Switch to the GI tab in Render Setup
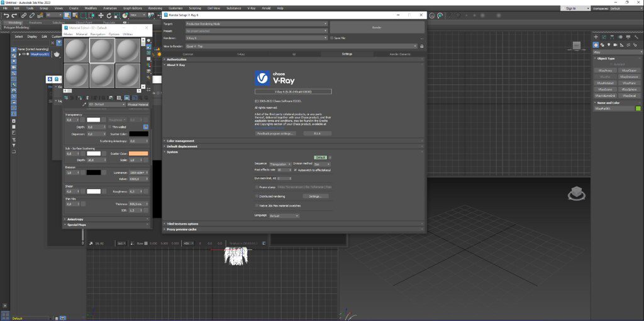This screenshot has height=321, width=644. click(294, 54)
